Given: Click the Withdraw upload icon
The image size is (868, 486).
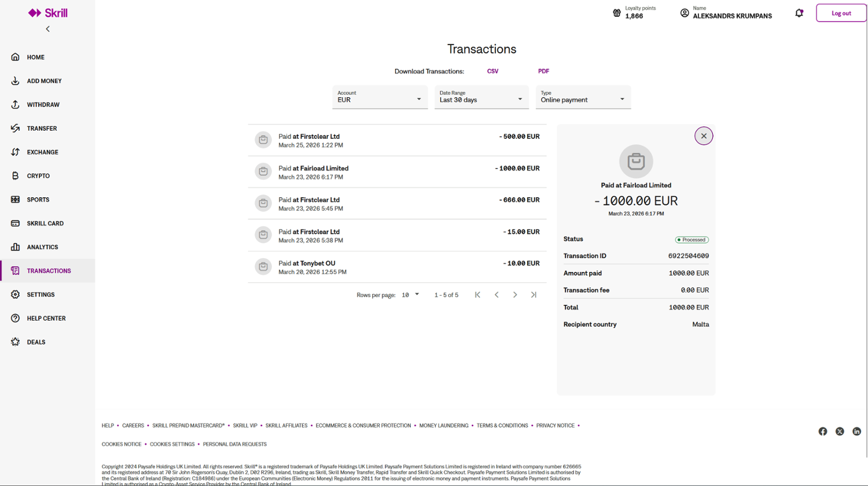Looking at the screenshot, I should click(x=15, y=105).
